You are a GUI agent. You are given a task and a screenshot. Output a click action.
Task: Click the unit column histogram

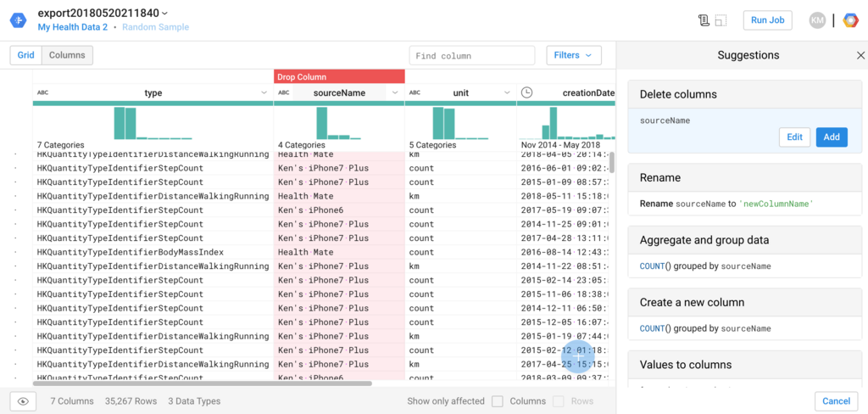pyautogui.click(x=460, y=123)
